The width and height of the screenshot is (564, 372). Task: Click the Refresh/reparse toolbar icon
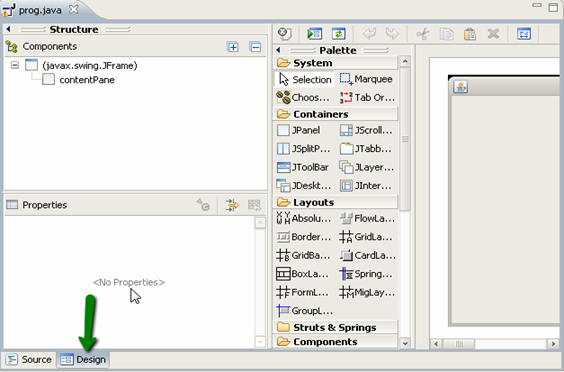(338, 34)
